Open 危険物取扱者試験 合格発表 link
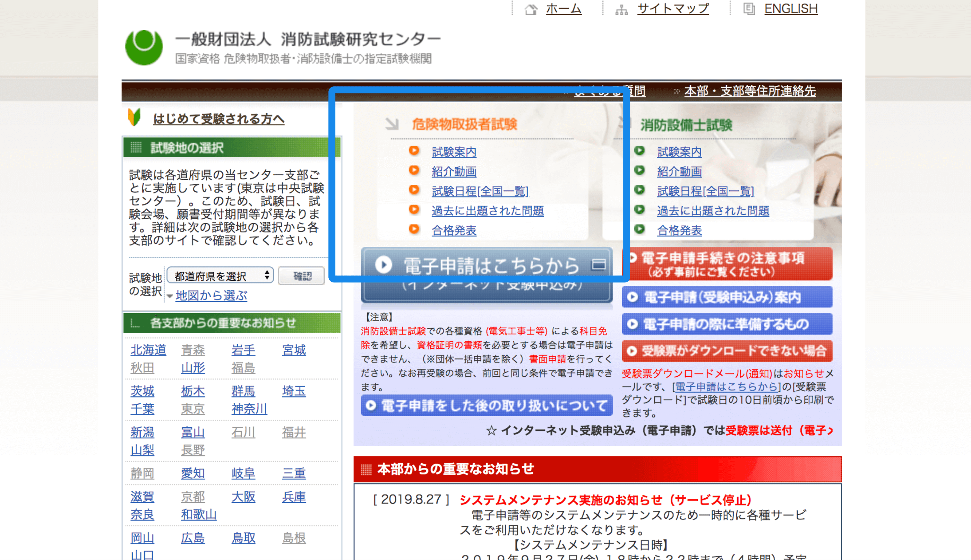Viewport: 971px width, 560px height. [x=454, y=230]
